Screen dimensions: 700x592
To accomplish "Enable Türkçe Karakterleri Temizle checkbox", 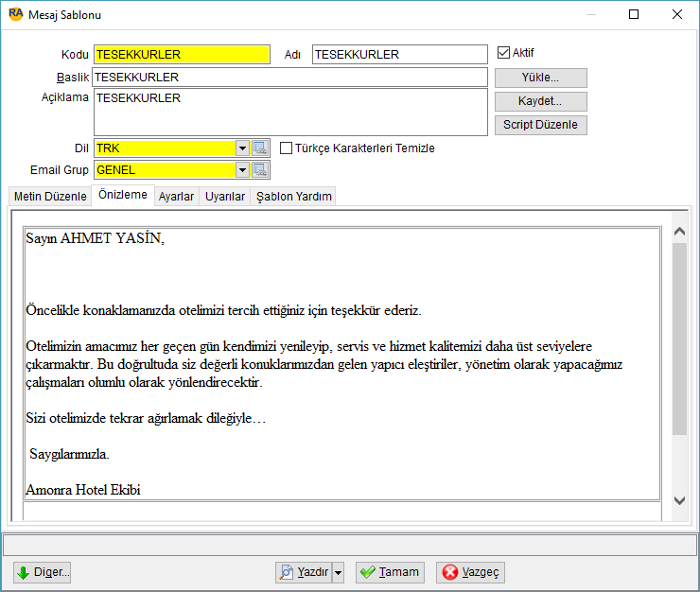I will pos(286,148).
